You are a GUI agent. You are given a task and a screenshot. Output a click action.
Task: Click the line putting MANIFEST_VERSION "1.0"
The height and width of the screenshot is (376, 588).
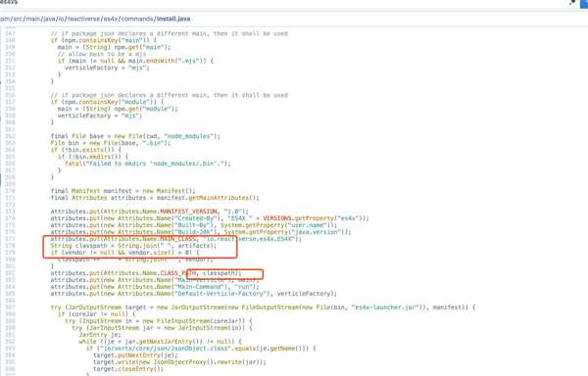coord(150,211)
